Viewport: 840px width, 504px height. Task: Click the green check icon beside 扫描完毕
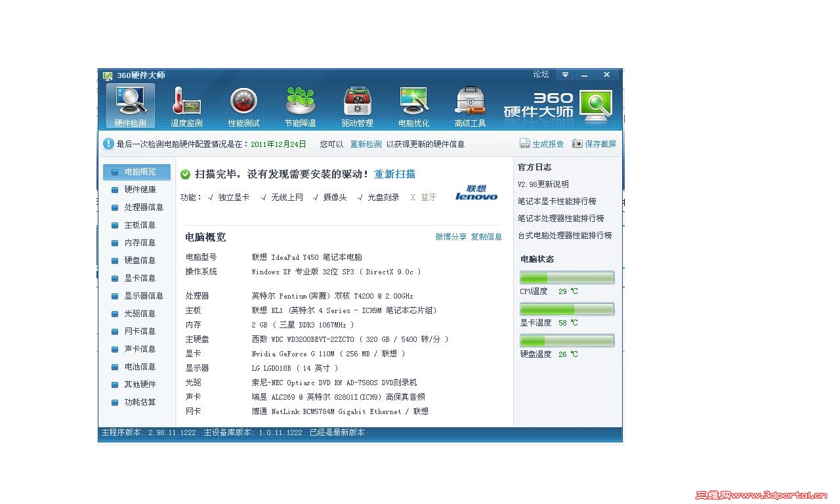pyautogui.click(x=185, y=175)
